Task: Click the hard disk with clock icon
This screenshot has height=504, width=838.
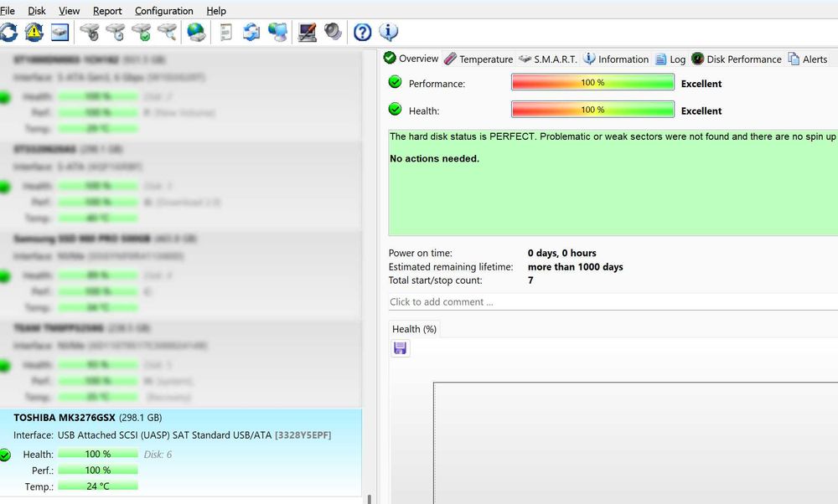Action: tap(116, 32)
